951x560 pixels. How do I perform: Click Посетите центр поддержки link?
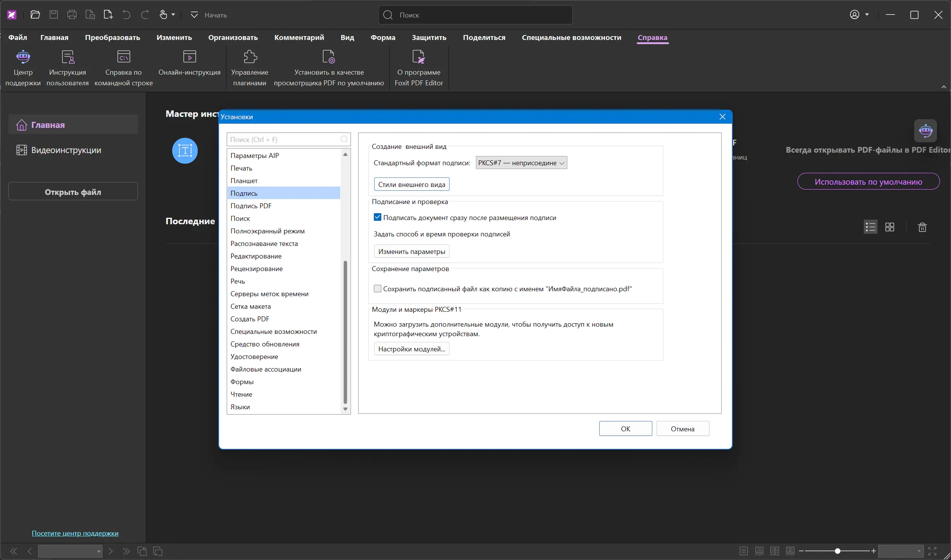75,533
